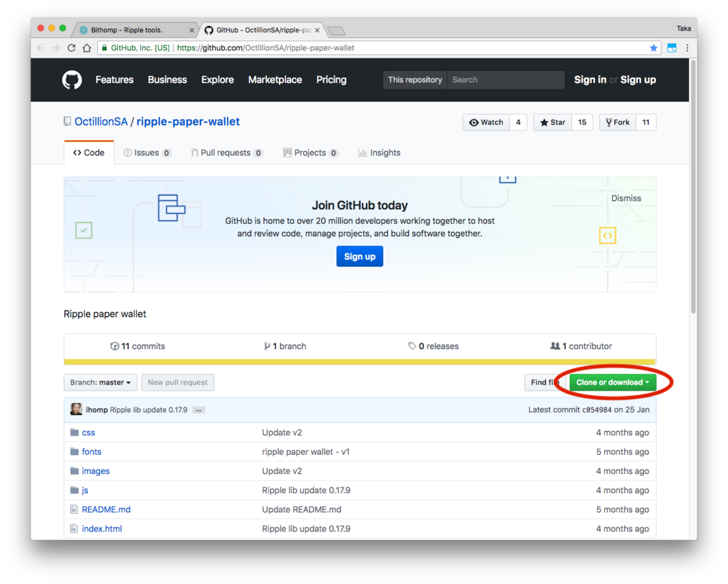Close the Bithomp - Ripple tools tab
Screen dimensions: 728x584
pyautogui.click(x=192, y=30)
